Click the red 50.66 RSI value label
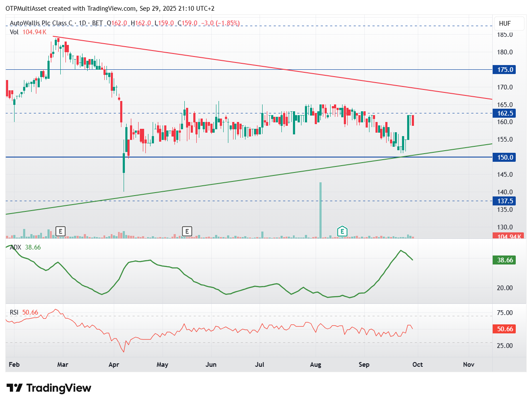The width and height of the screenshot is (532, 404). [x=504, y=329]
